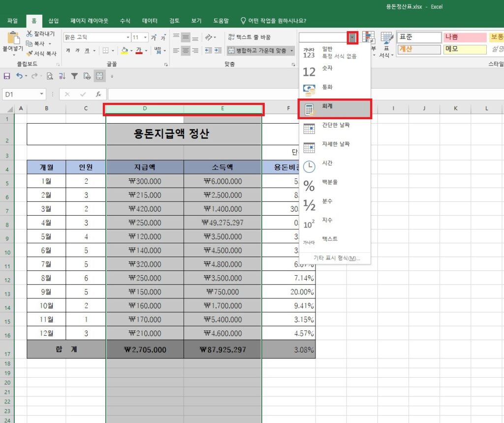Select 숫자 (Number) format option
This screenshot has width=504, height=423.
pos(335,71)
